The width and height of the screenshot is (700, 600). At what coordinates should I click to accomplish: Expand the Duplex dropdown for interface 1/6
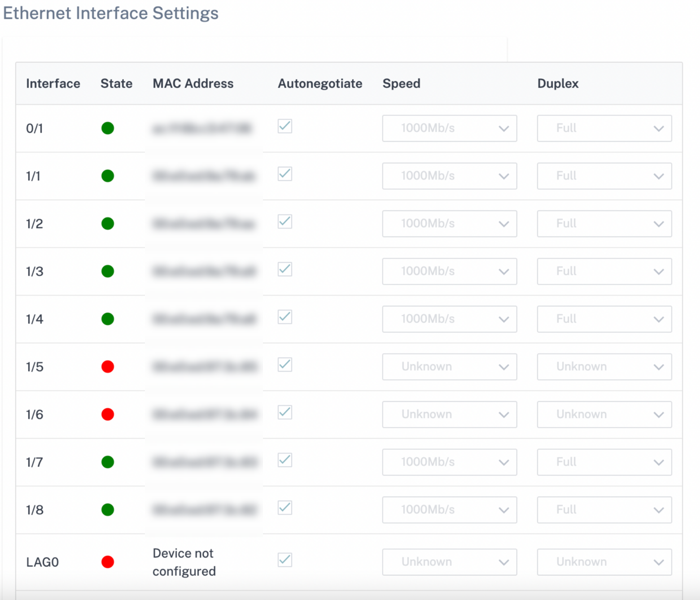(604, 414)
